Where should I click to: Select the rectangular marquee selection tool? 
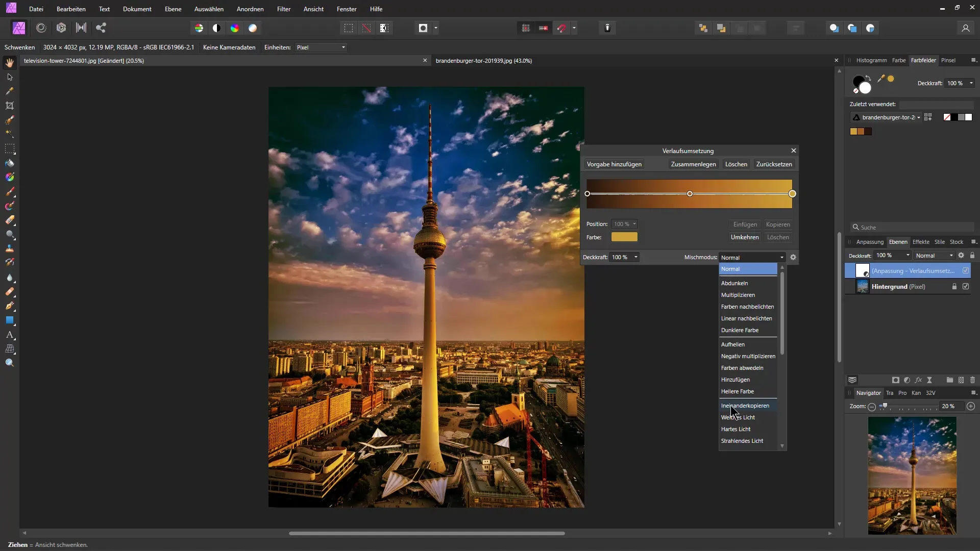(x=10, y=149)
